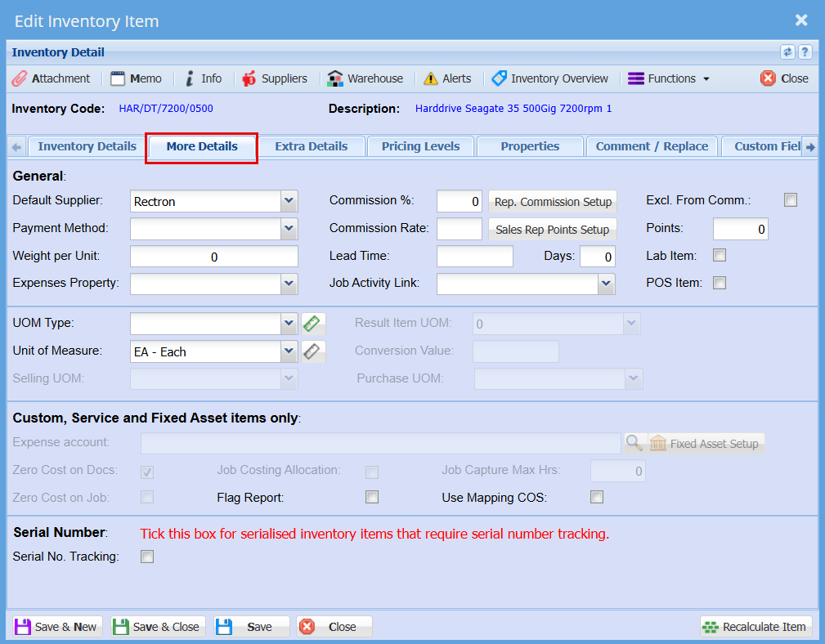825x644 pixels.
Task: Expand the Job Activity Link dropdown
Action: click(605, 284)
